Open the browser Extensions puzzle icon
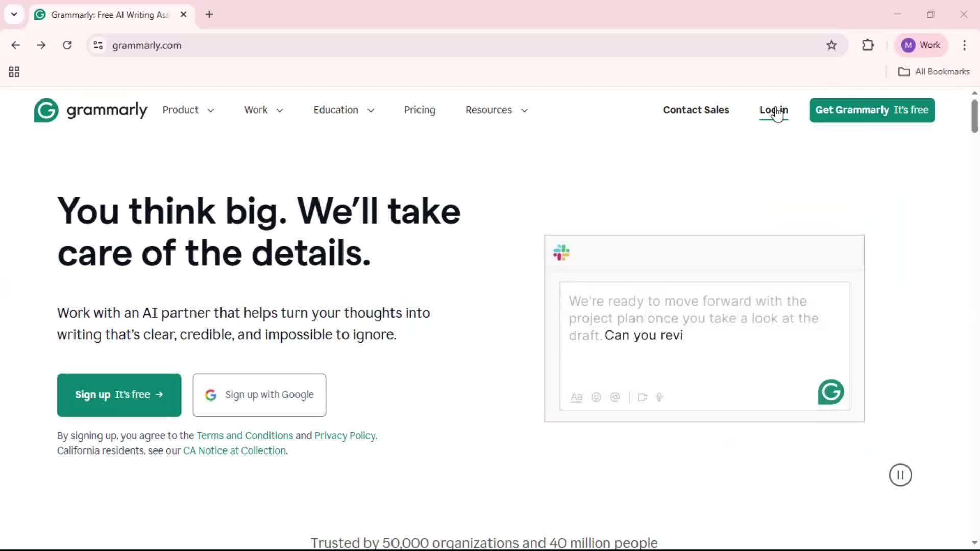 click(868, 45)
